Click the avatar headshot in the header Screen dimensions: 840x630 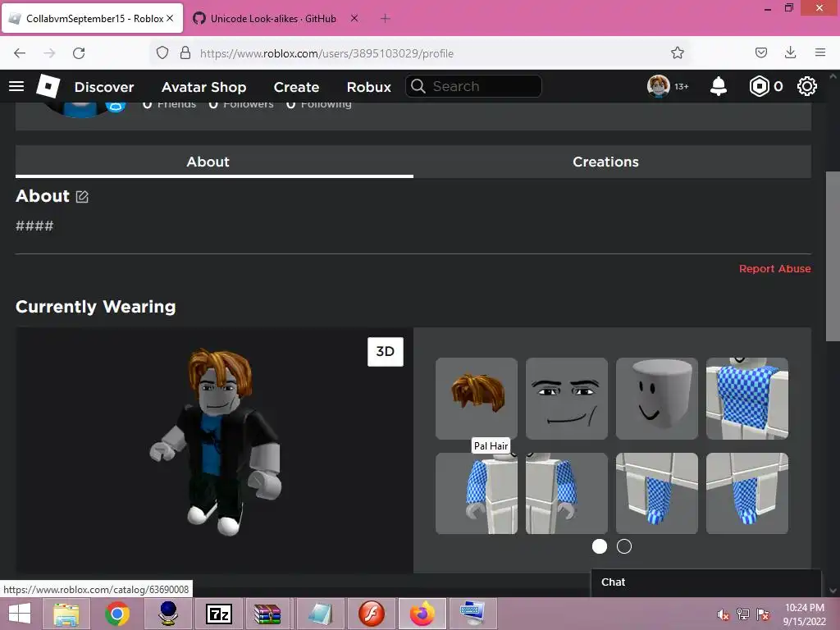click(659, 86)
